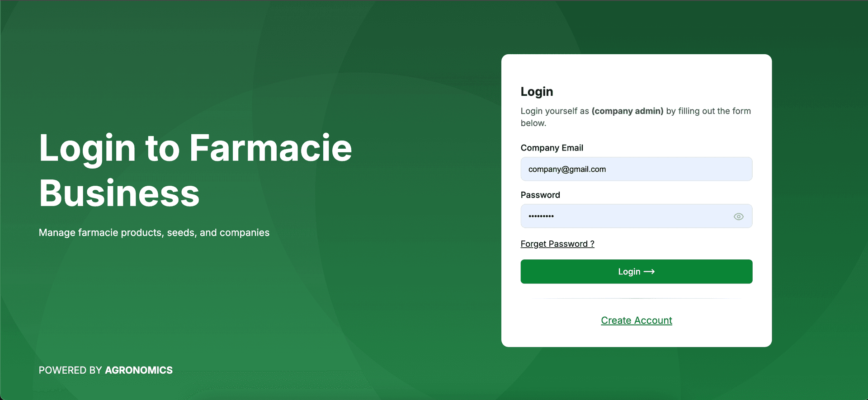The image size is (868, 400).
Task: Click the bold AGRONOMICS brand name
Action: pos(138,370)
